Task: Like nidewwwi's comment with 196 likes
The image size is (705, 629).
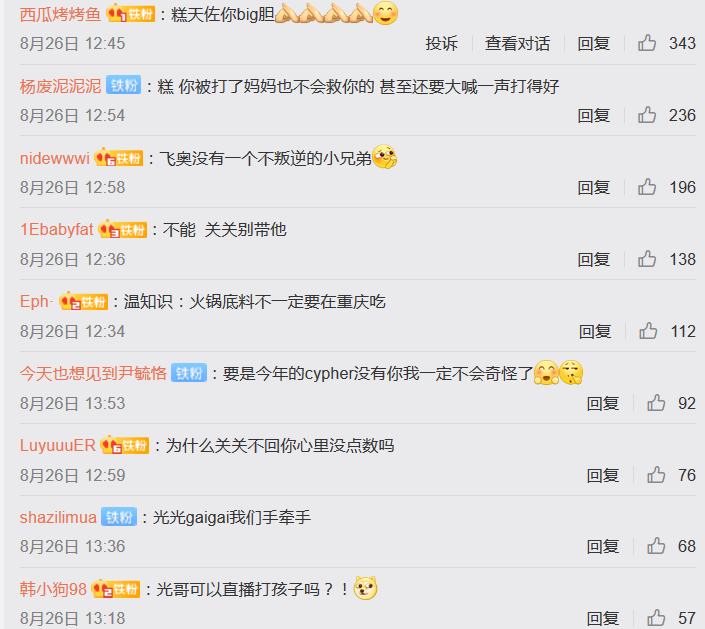Action: [647, 187]
